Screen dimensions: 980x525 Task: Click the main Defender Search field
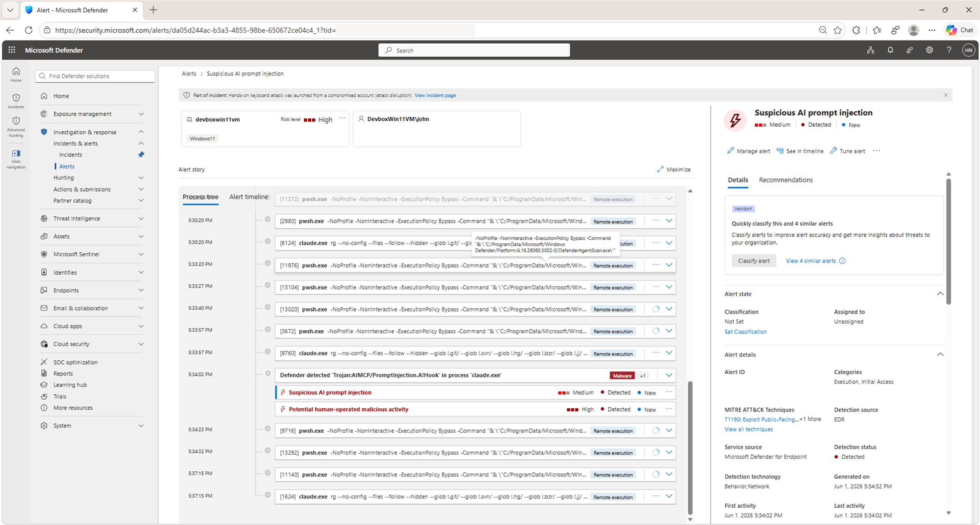(474, 50)
